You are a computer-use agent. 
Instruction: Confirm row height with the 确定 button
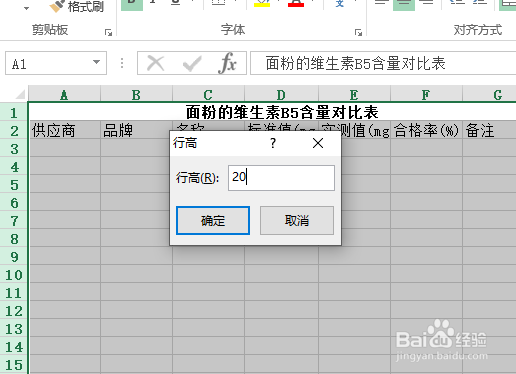pyautogui.click(x=213, y=220)
